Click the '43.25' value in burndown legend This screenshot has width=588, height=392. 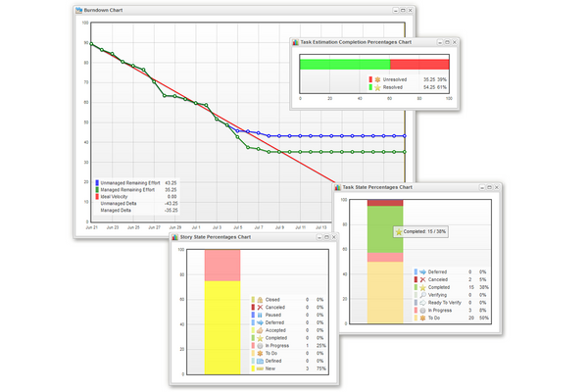(171, 183)
